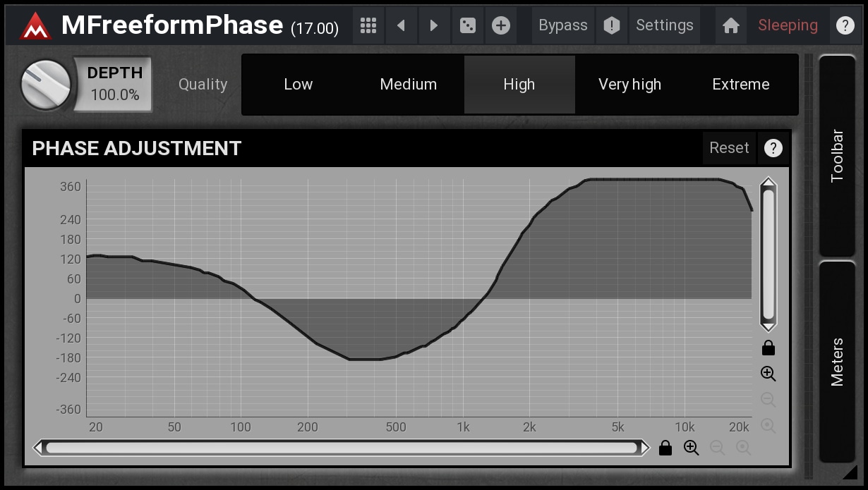
Task: Reset the phase adjustment graph
Action: tap(728, 148)
